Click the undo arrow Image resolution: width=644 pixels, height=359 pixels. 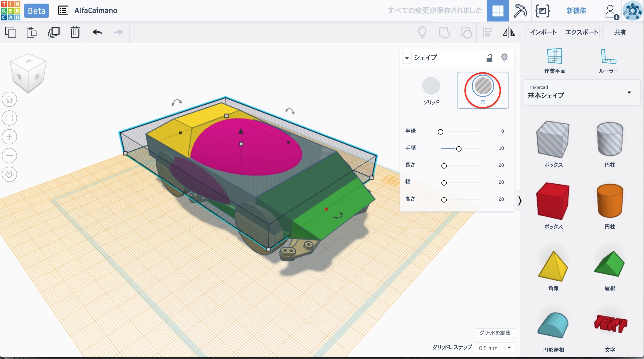pos(97,32)
